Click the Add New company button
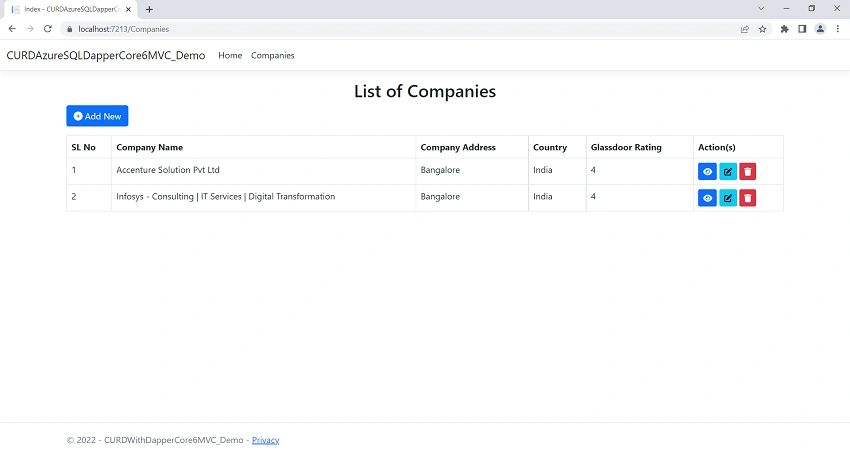850x455 pixels. tap(97, 116)
